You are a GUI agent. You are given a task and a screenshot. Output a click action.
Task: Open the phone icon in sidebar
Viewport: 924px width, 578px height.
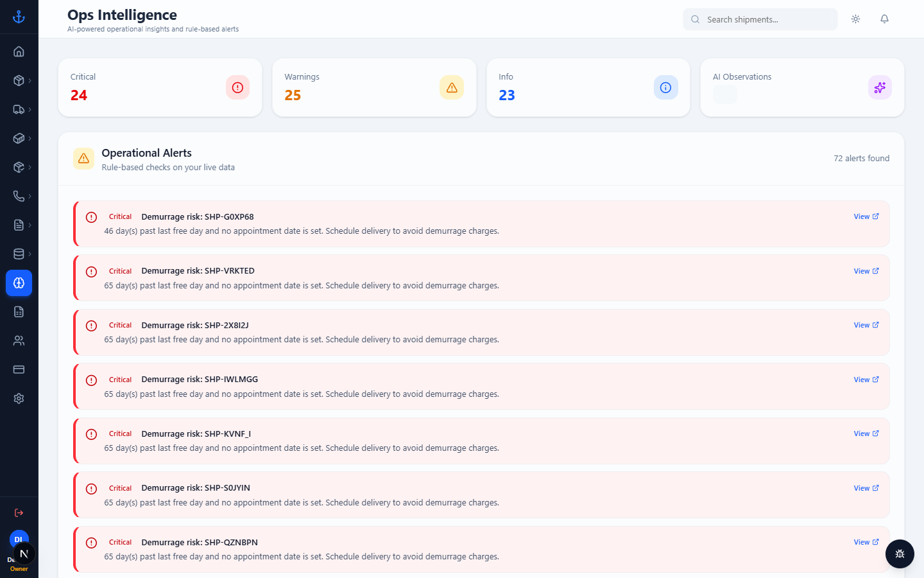[19, 196]
